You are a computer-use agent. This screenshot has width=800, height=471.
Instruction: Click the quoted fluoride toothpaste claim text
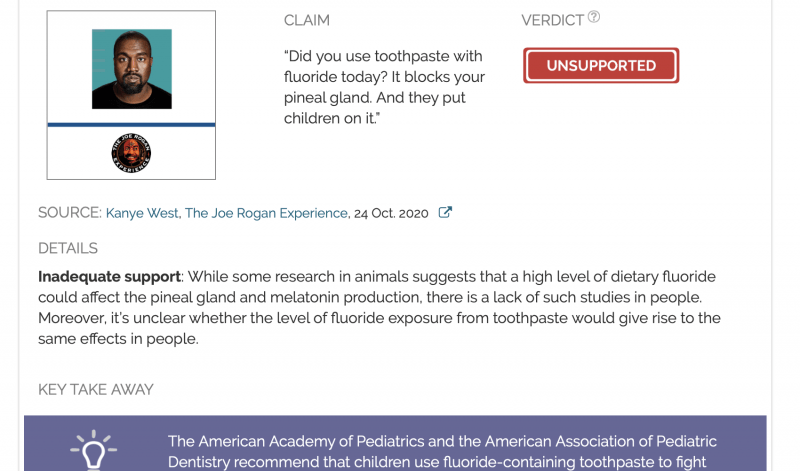384,87
